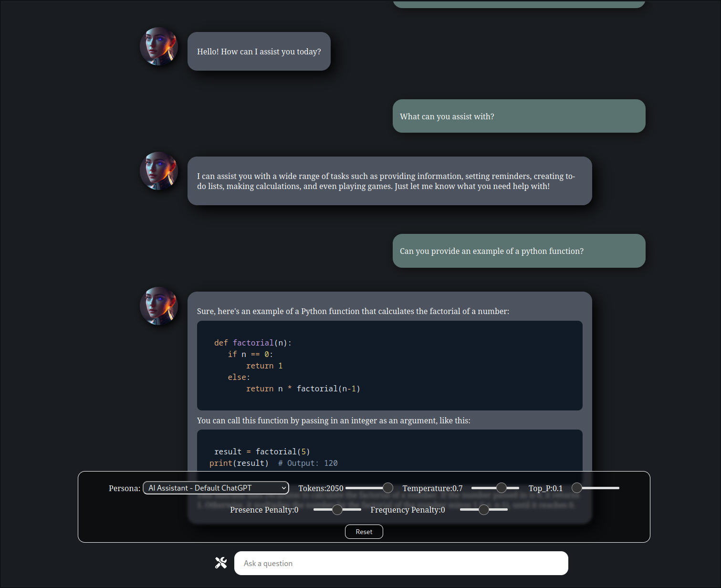Click the 'Frequency Penalty:0' label
The height and width of the screenshot is (588, 721).
coord(408,510)
